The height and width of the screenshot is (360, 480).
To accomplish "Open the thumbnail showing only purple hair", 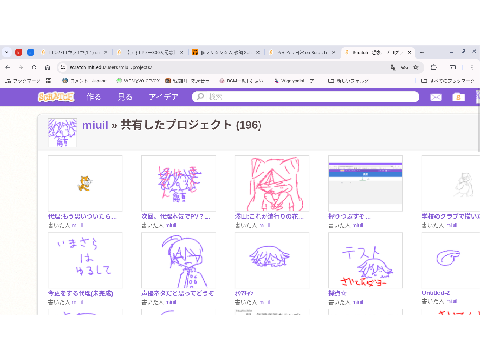I will pos(272,260).
